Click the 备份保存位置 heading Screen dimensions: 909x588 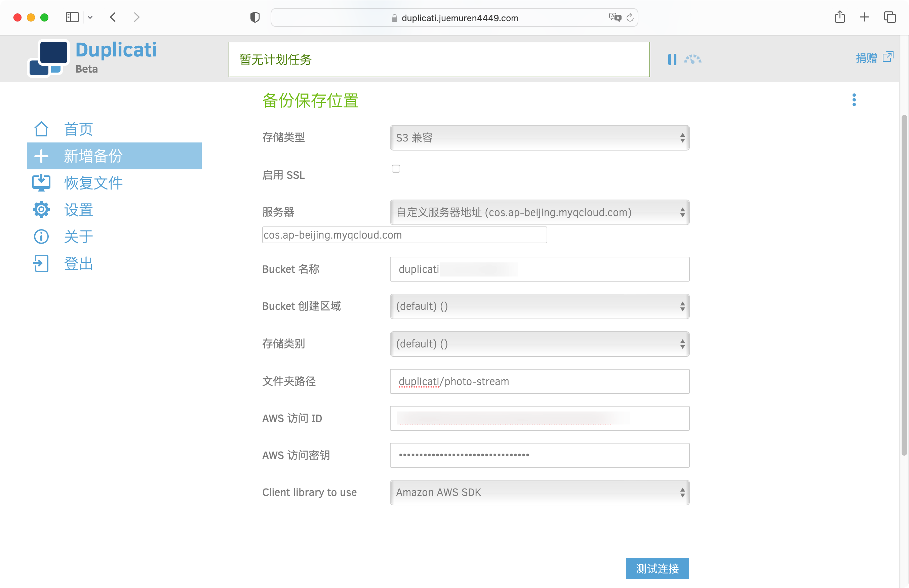310,100
